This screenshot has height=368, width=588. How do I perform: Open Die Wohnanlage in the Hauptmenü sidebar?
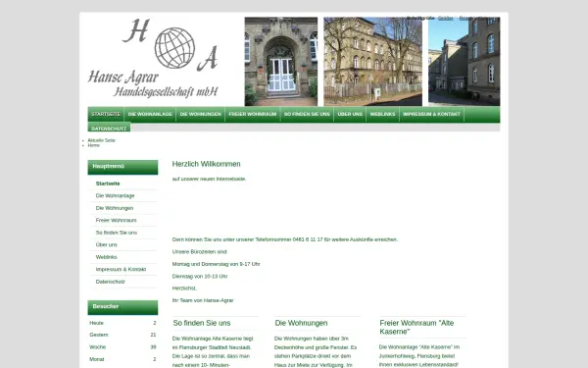[115, 195]
